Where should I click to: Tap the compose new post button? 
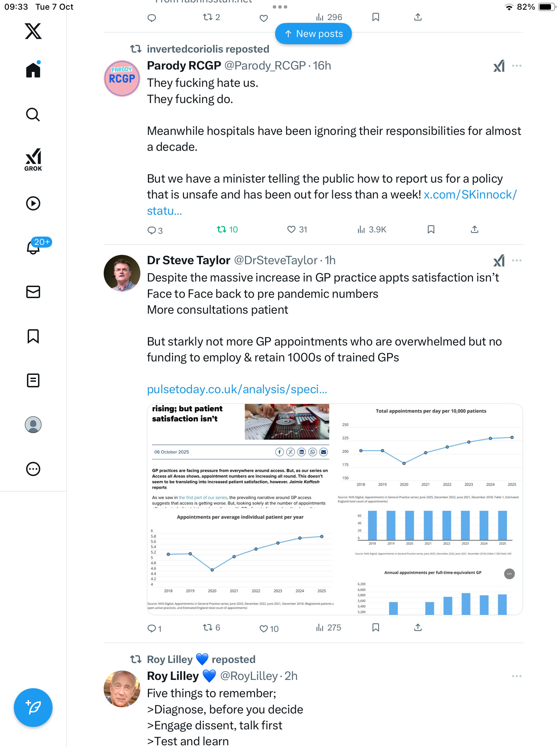pyautogui.click(x=33, y=708)
